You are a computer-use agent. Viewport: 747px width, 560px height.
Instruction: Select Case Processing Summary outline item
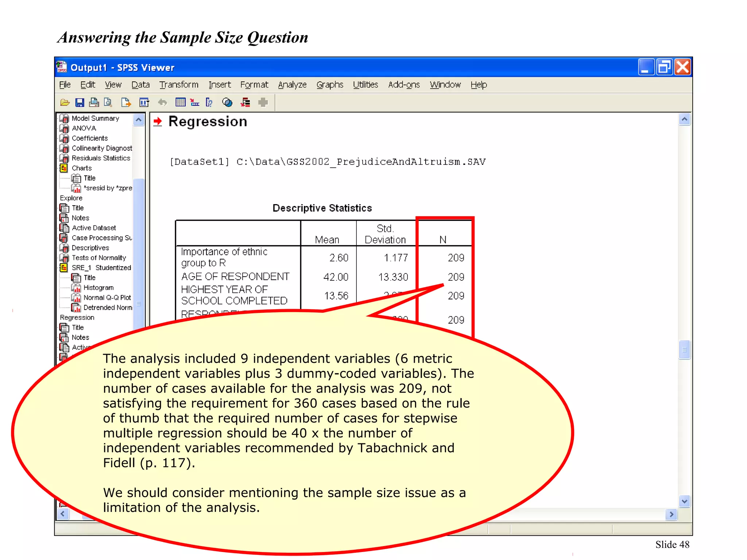pos(102,238)
